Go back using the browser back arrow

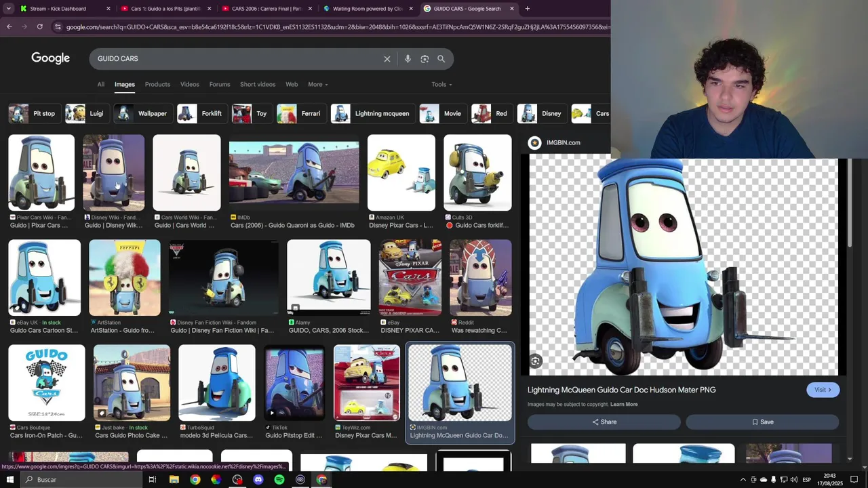pos(9,26)
